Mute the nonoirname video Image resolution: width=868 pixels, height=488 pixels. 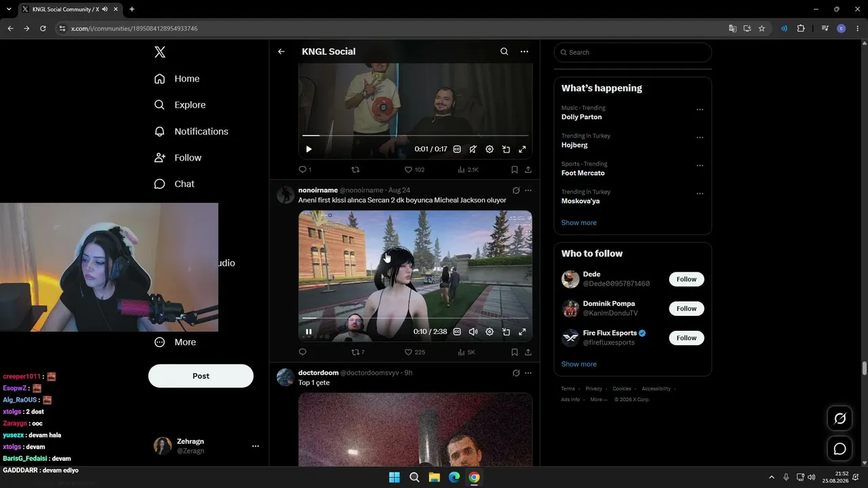tap(473, 331)
